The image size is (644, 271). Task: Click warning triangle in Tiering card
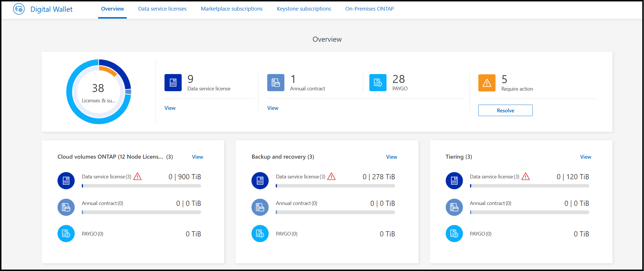click(526, 176)
